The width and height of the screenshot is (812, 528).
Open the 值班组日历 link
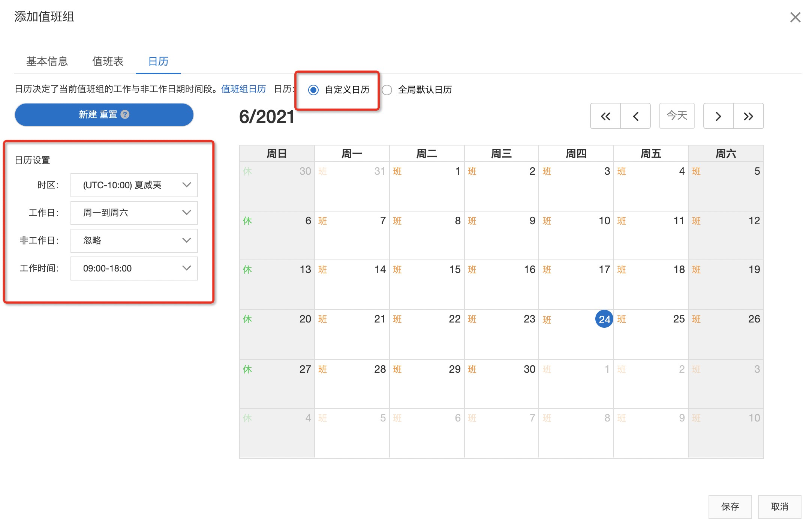click(x=243, y=89)
